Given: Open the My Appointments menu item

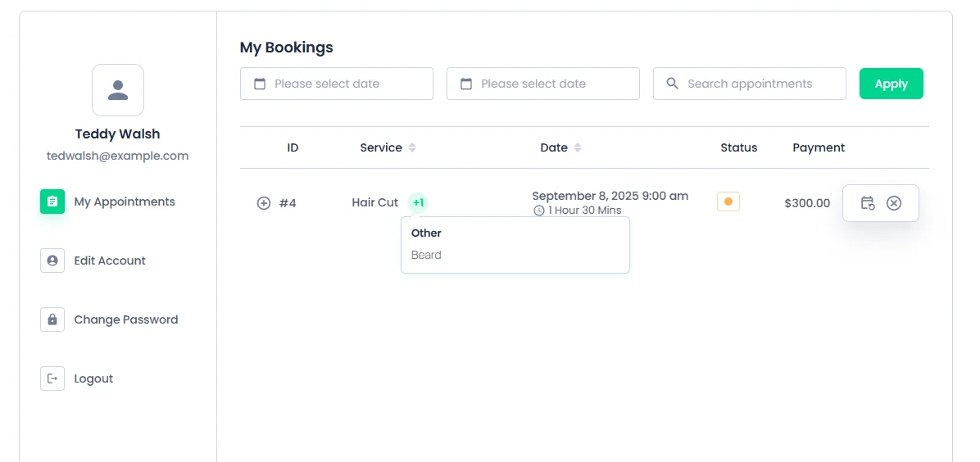Looking at the screenshot, I should pyautogui.click(x=125, y=202).
